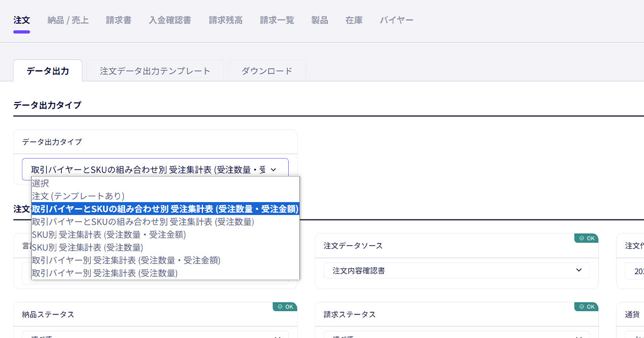Pick 取引バイヤー別 受注集計表 (受注数量・受注金額) option

165,260
